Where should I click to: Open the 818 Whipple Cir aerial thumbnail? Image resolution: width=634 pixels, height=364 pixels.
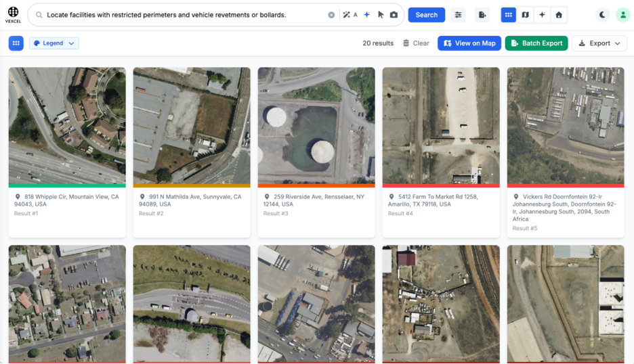[67, 126]
